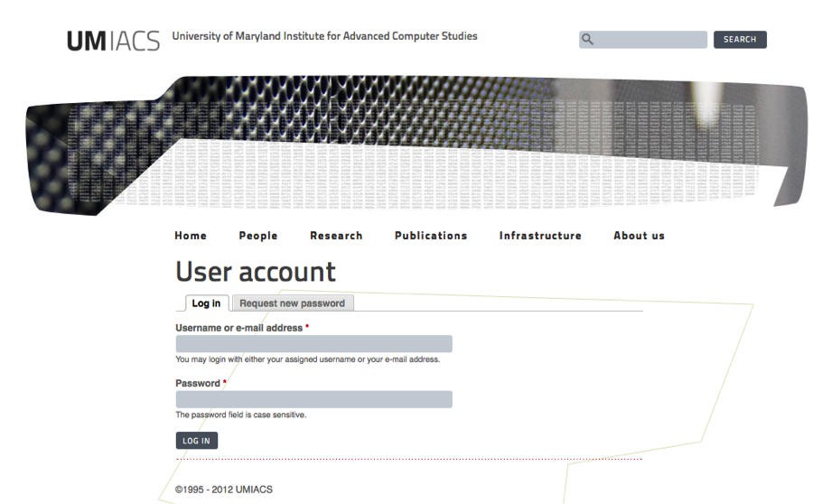The height and width of the screenshot is (504, 813).
Task: Click the magnifying glass search icon
Action: (x=588, y=40)
